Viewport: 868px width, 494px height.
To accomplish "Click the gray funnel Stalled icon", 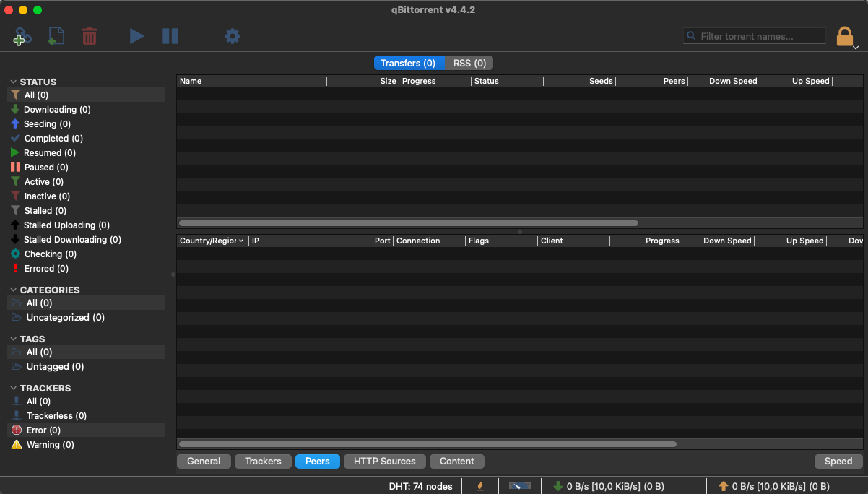I will coord(16,210).
